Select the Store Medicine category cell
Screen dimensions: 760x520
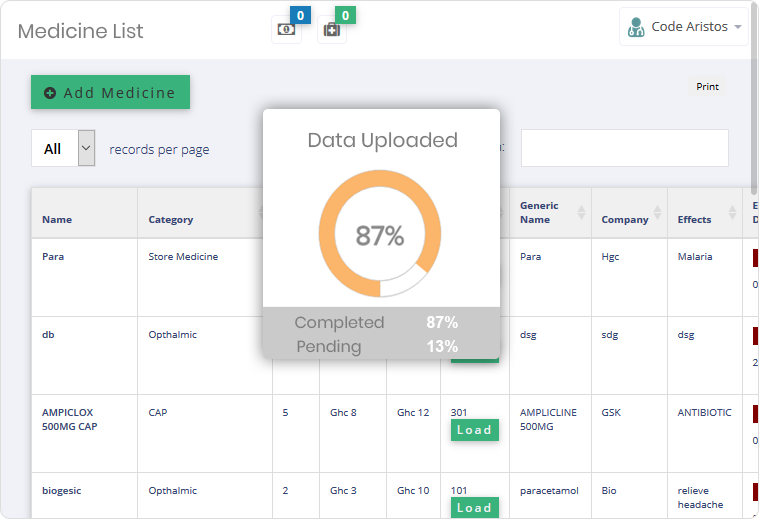205,278
